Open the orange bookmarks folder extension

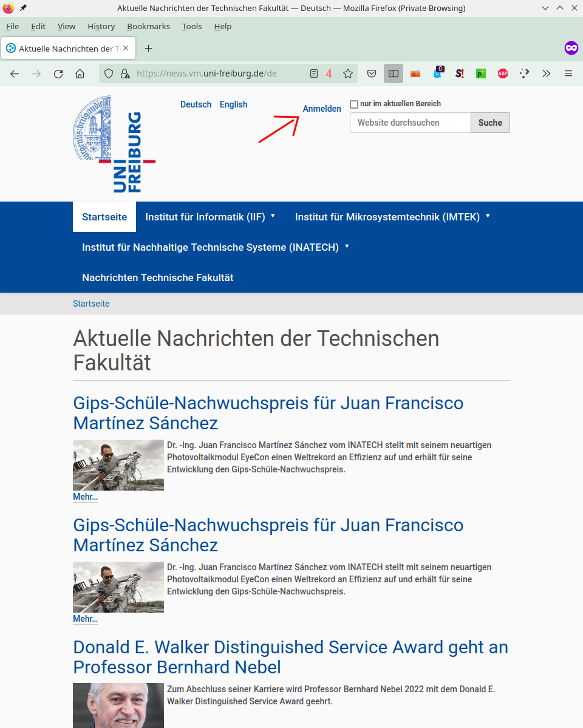point(415,73)
